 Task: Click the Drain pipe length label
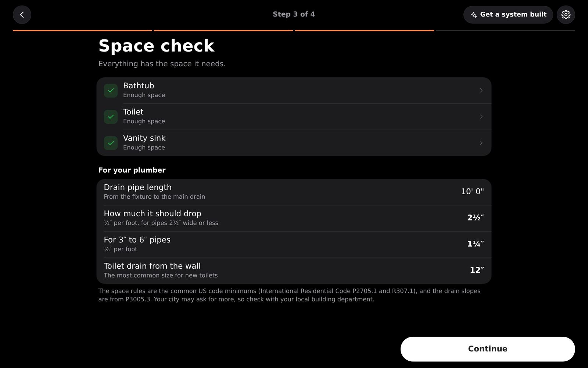pos(138,187)
